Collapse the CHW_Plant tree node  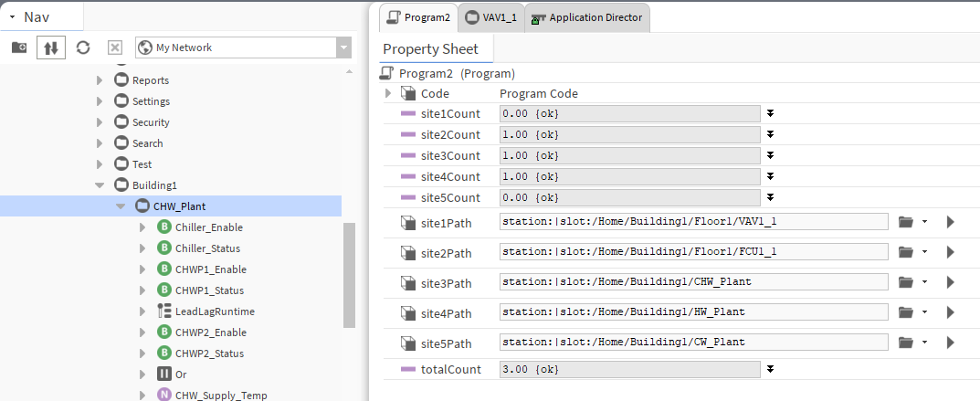pos(121,206)
